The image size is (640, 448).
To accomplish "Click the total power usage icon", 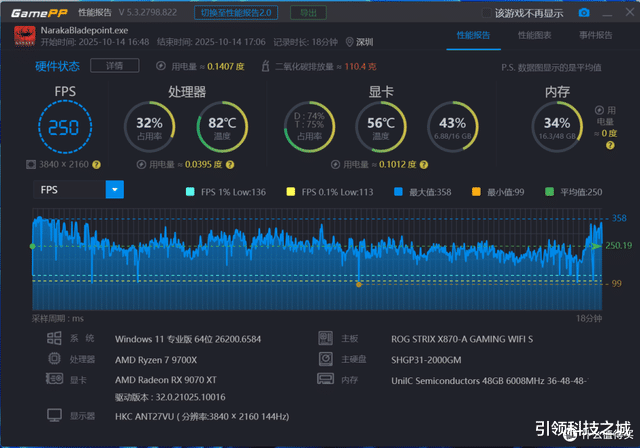I will point(161,66).
